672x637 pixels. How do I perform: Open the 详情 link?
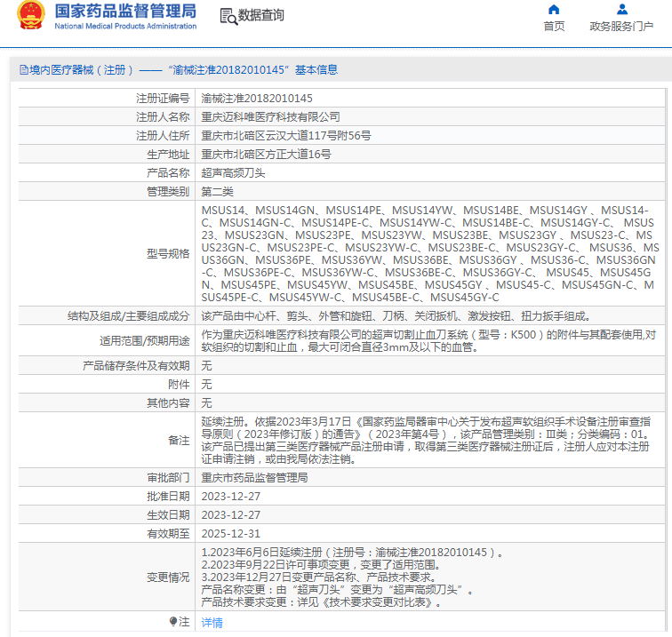pyautogui.click(x=212, y=623)
